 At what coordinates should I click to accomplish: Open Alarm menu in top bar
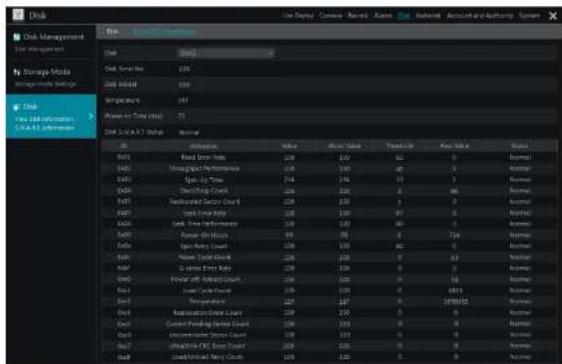click(383, 15)
